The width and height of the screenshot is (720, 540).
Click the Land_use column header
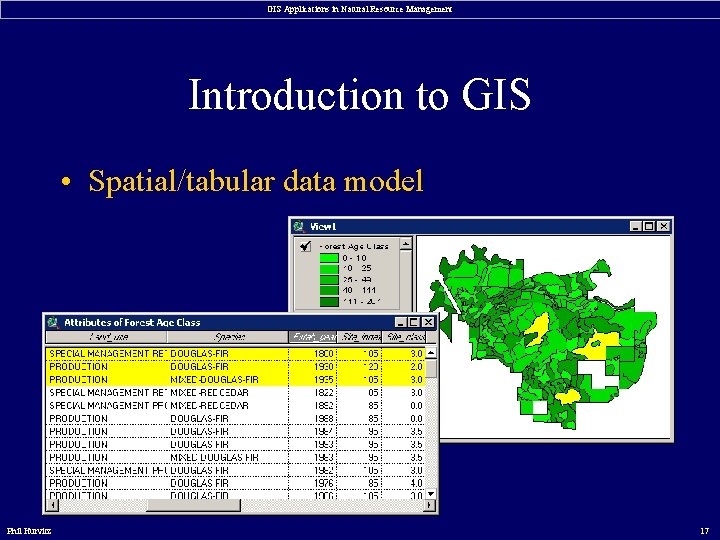pyautogui.click(x=107, y=337)
